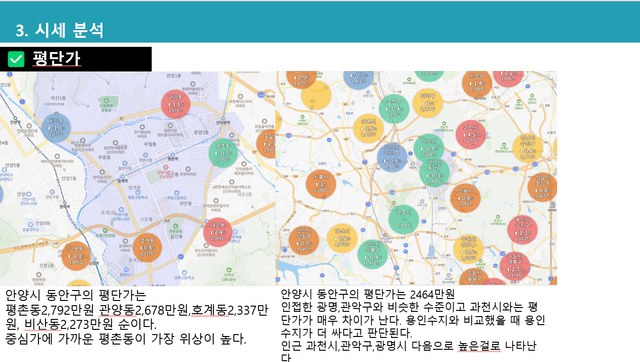This screenshot has height=362, width=640.
Task: Select the red 관양동 price marker
Action: tap(176, 104)
